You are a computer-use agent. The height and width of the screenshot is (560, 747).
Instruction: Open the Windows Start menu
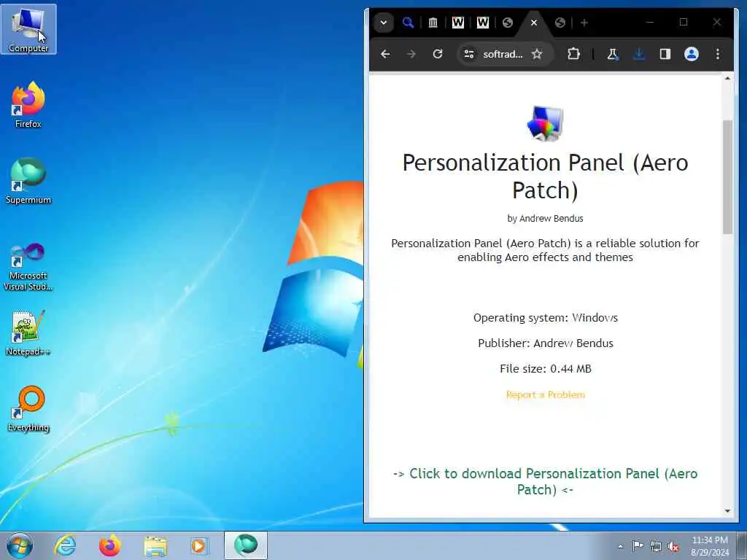click(20, 545)
